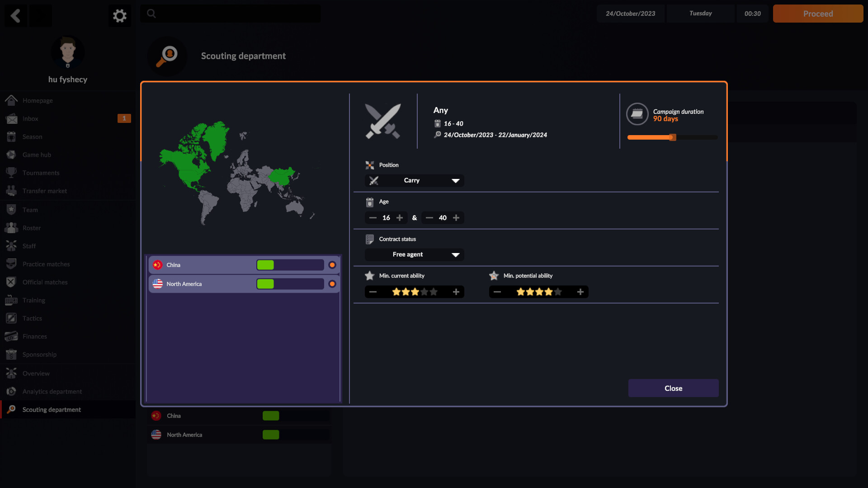Select the radio button next to China

coord(332,265)
